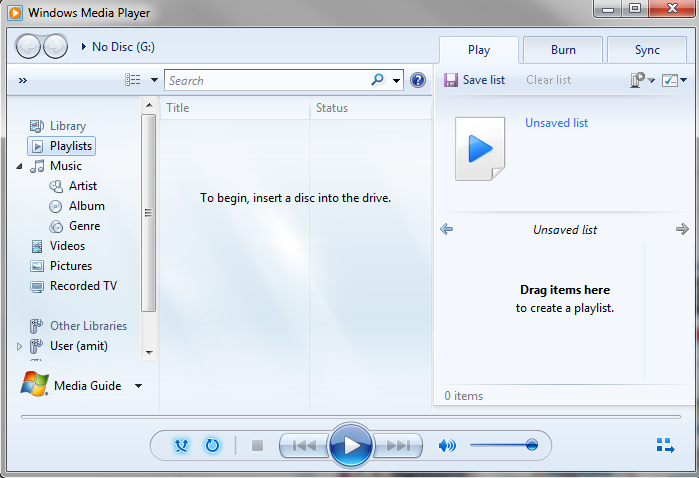Switch to Now Playing view icon
This screenshot has width=699, height=478.
click(666, 445)
